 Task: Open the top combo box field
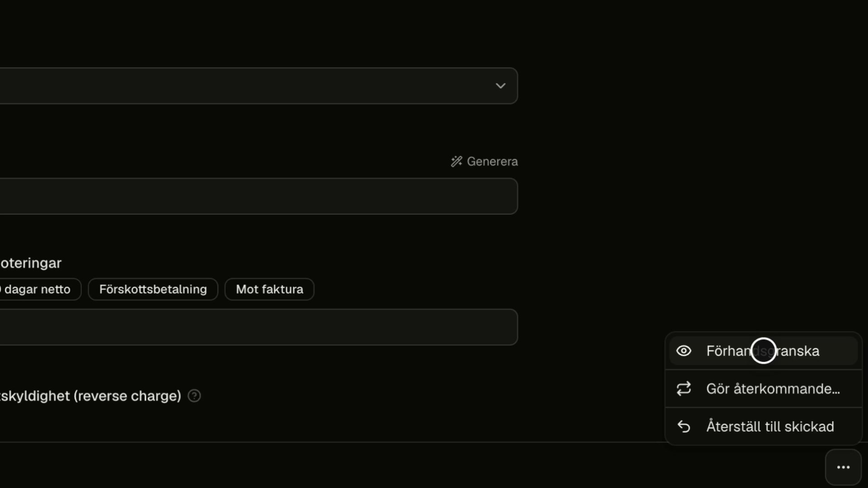[259, 86]
